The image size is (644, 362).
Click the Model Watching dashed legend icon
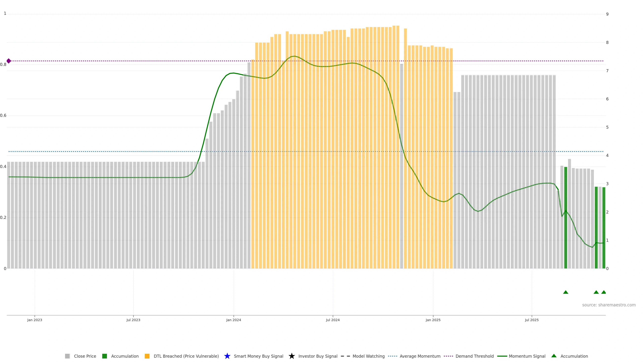pos(345,356)
